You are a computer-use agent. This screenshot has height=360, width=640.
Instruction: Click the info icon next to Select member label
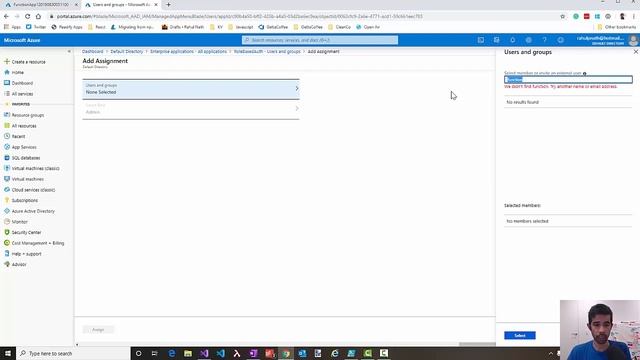[584, 73]
